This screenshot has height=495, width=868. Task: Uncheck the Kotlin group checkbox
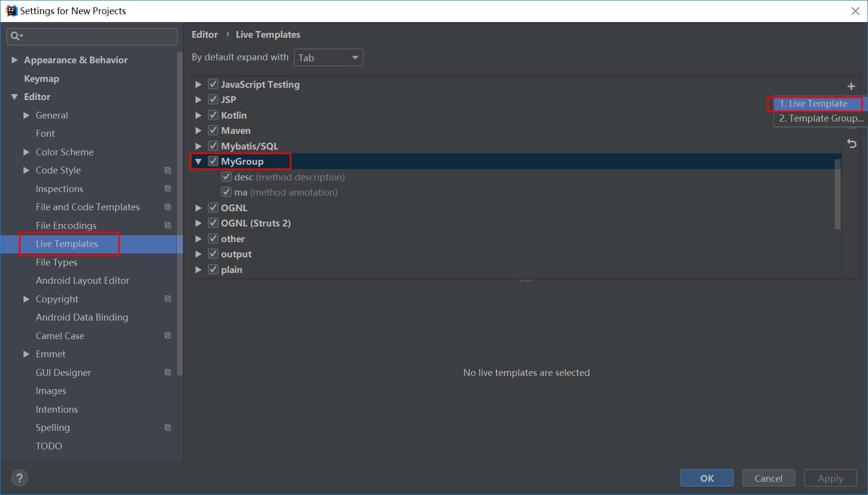(x=213, y=115)
